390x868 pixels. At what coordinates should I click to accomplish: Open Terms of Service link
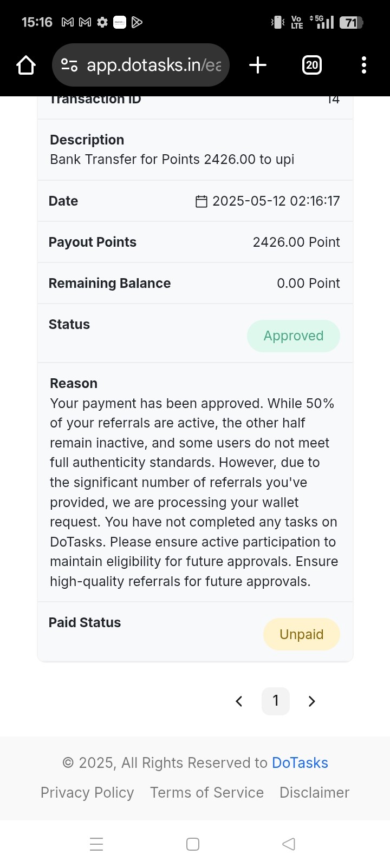[207, 792]
